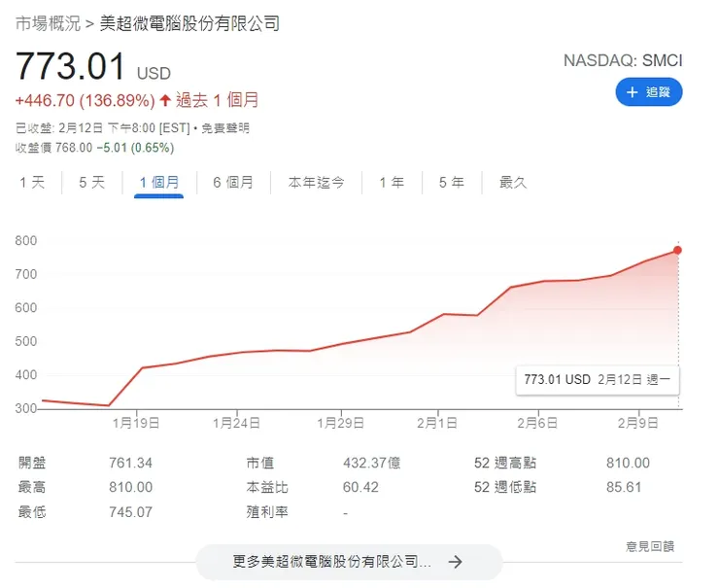Click the 殖利率 label

click(x=267, y=512)
